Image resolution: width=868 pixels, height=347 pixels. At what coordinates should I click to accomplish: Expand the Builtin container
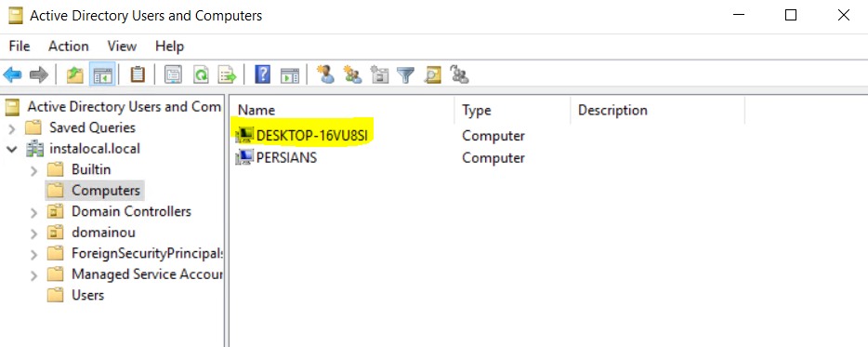click(34, 170)
